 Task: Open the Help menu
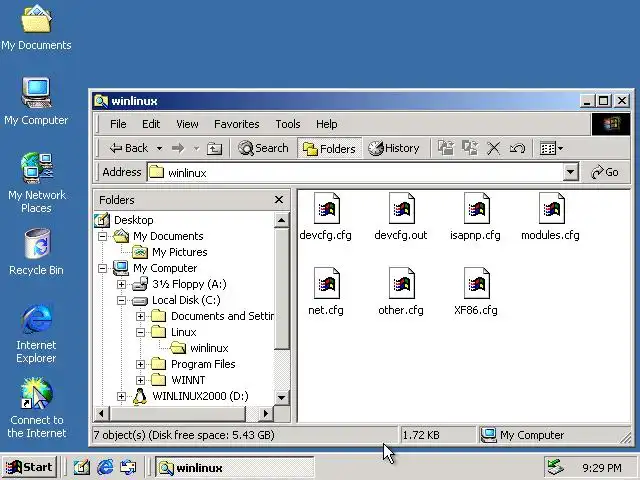pos(327,124)
